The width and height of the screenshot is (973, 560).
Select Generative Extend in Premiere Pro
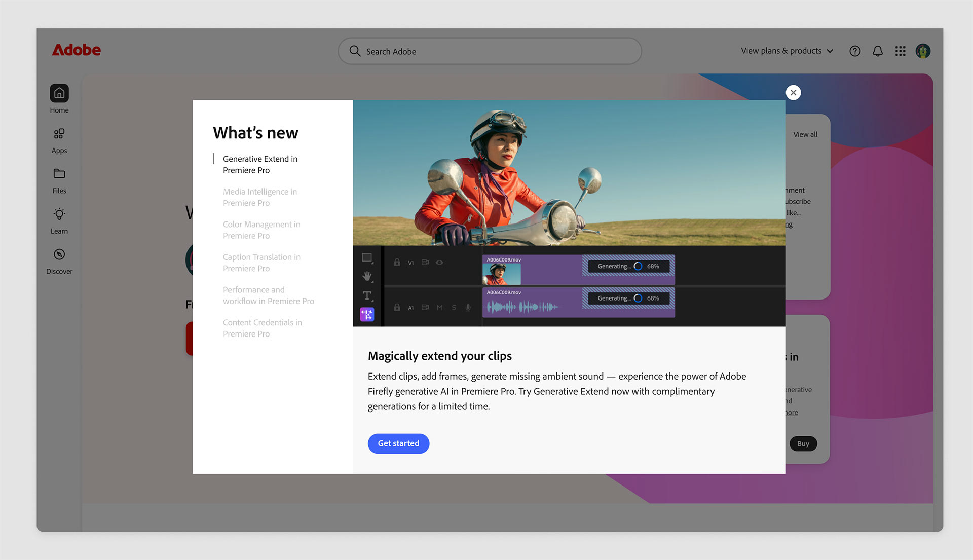click(260, 164)
